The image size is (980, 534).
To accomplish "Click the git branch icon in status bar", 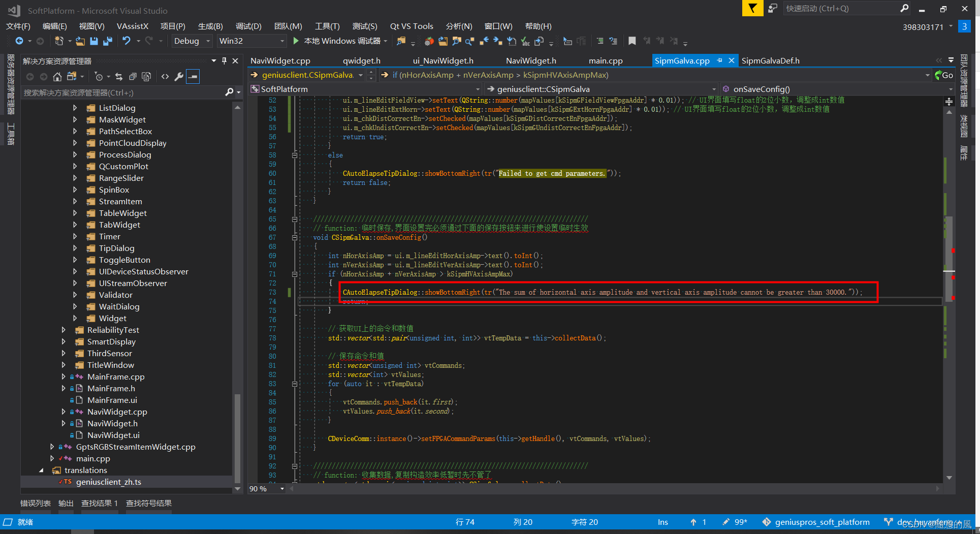I will pos(888,522).
